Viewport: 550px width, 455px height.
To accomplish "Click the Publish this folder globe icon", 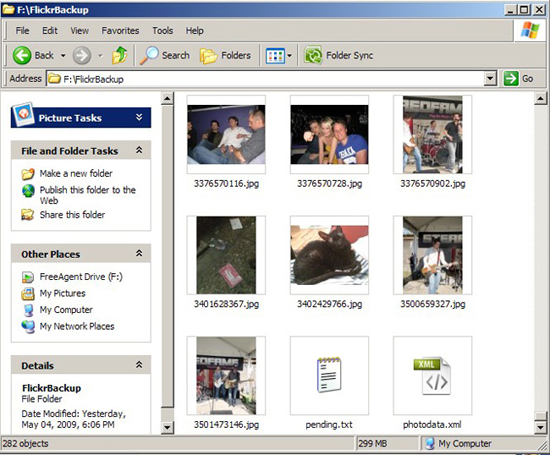I will pyautogui.click(x=28, y=190).
